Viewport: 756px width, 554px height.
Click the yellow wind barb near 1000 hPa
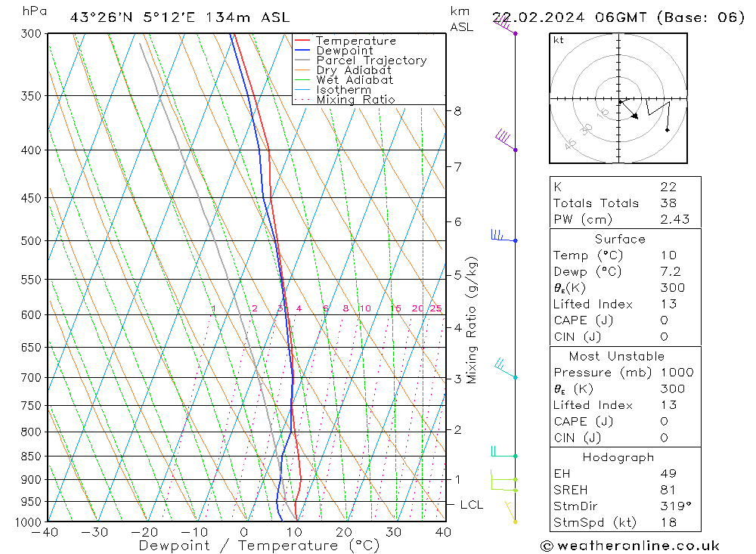click(510, 512)
